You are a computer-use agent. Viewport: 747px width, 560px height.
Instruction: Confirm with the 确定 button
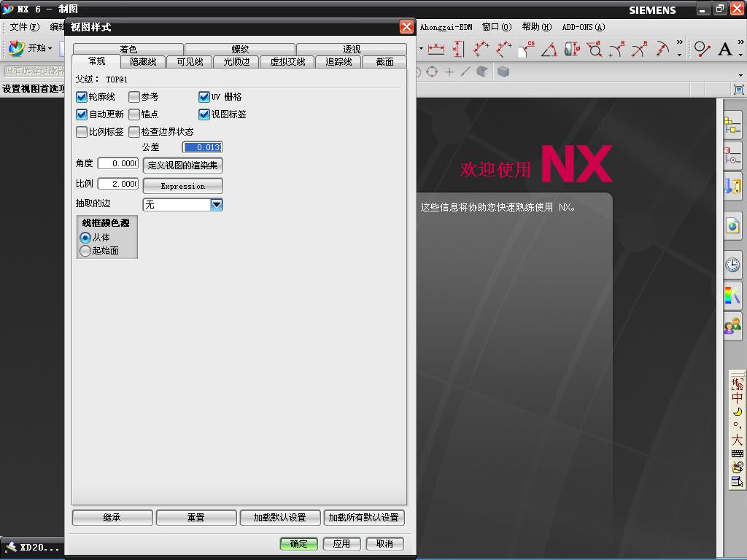pos(298,544)
